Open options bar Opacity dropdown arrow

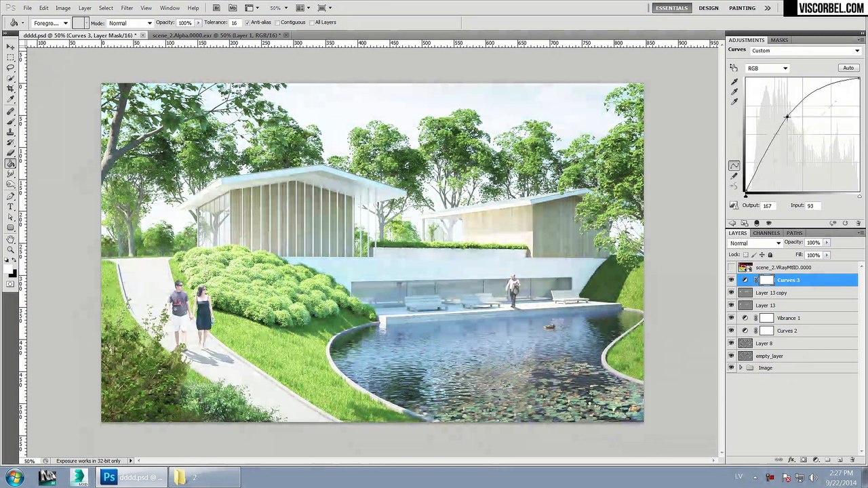[x=197, y=23]
